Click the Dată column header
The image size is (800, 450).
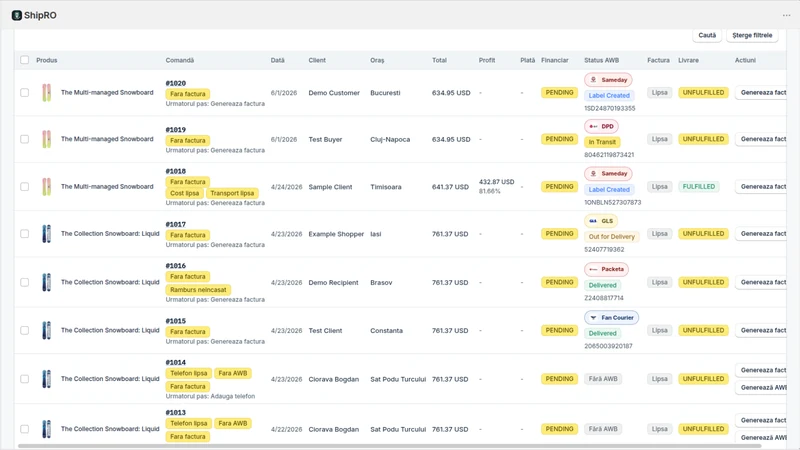click(x=278, y=60)
